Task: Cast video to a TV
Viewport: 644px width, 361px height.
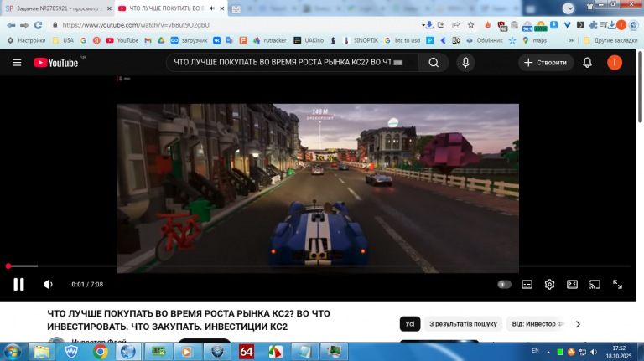Action: (x=595, y=284)
